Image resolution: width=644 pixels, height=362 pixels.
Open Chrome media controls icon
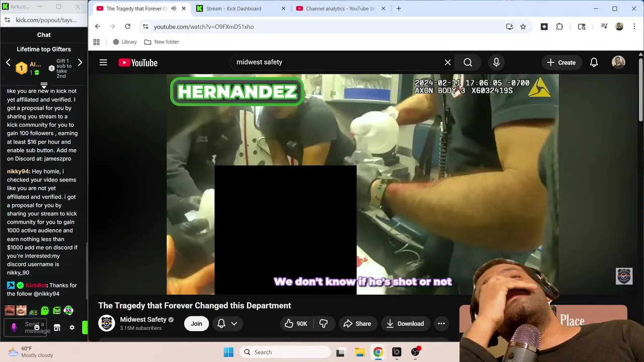[x=604, y=27]
